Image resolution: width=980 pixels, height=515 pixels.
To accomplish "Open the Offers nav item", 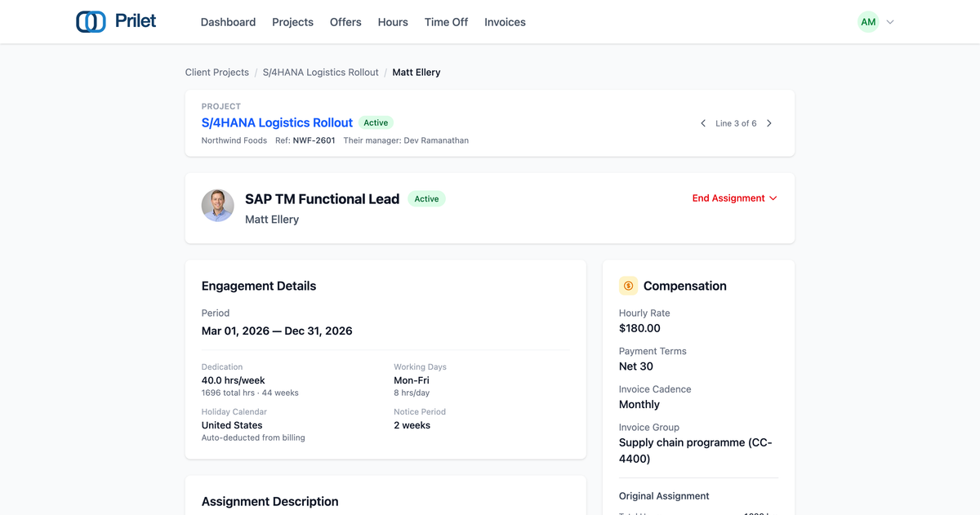I will pos(345,22).
